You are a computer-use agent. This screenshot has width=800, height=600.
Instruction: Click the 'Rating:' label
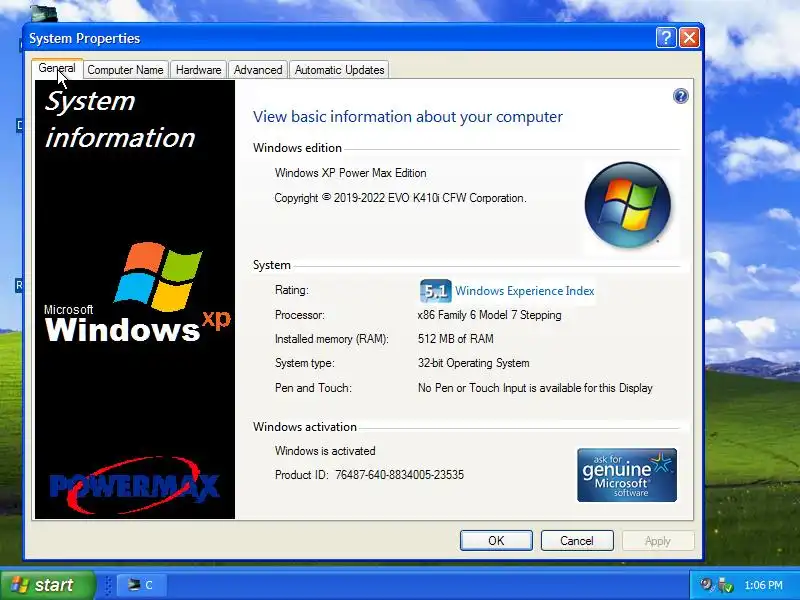click(291, 290)
